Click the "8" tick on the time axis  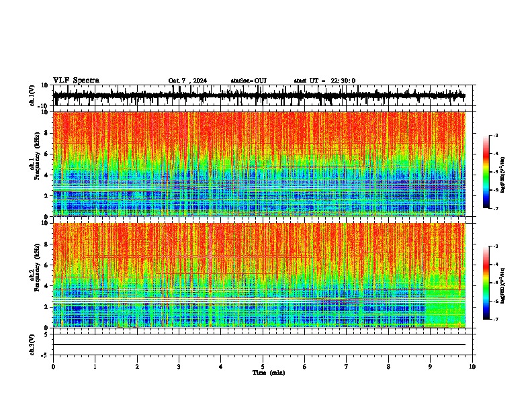388,367
